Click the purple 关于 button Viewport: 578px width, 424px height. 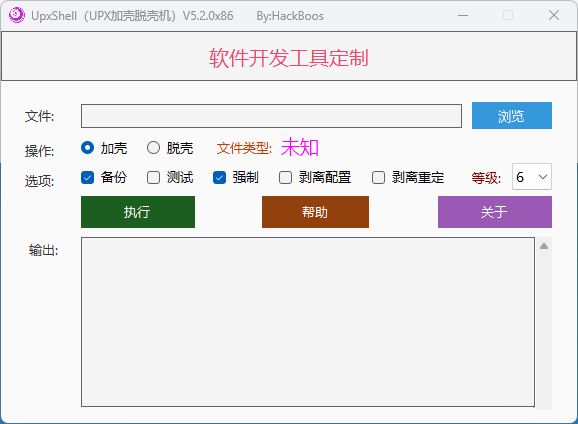[x=495, y=212]
